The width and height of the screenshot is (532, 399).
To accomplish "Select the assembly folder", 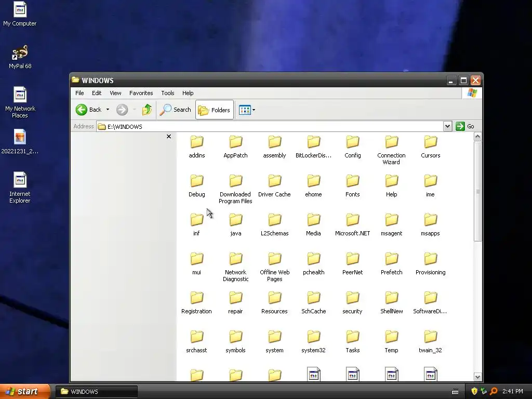I will coord(274,147).
